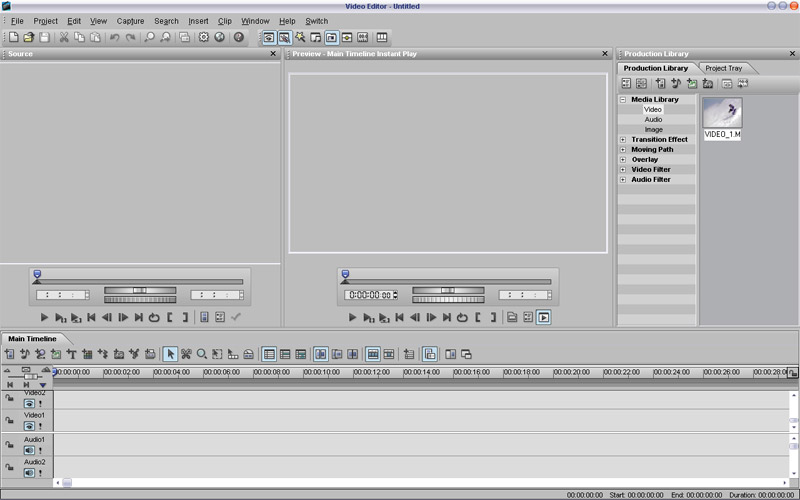The width and height of the screenshot is (800, 500).
Task: Click the timeline horizontal scrollbar thumb
Action: pos(67,483)
